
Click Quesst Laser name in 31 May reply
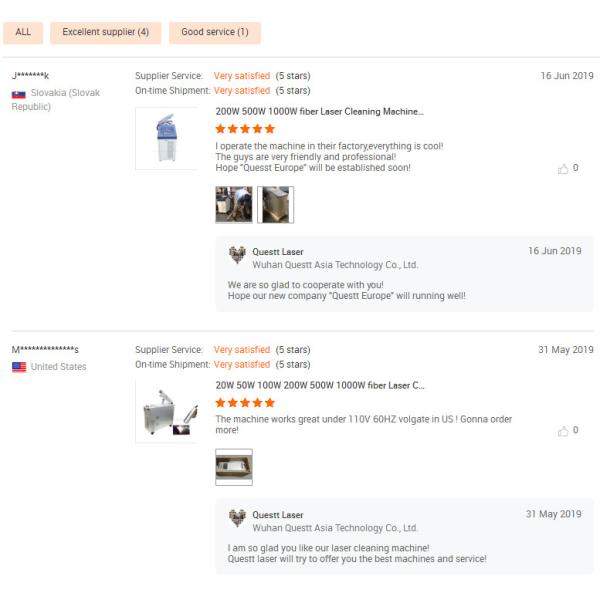pos(278,515)
